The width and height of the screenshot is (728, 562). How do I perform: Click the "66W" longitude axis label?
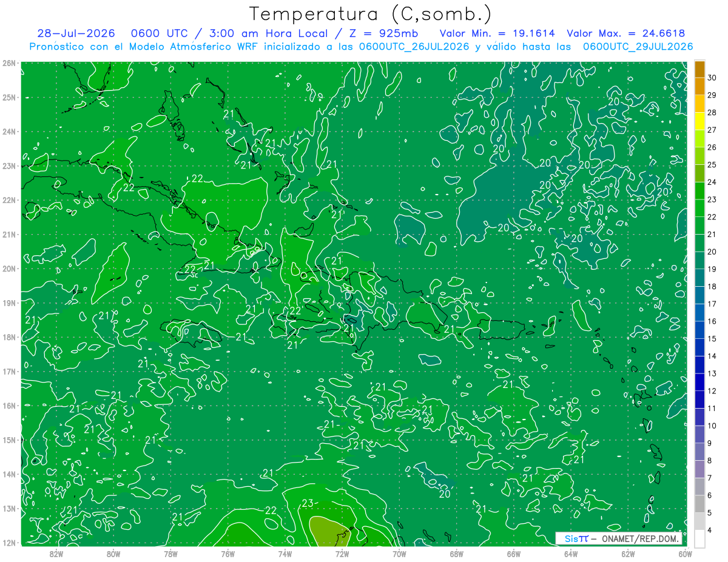(514, 554)
